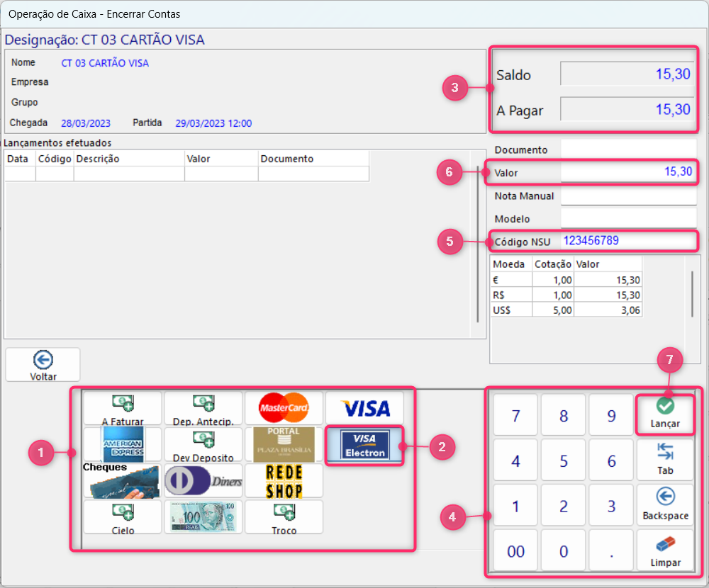Select cash payment with 100 reais banknote
The height and width of the screenshot is (588, 709).
click(x=203, y=517)
